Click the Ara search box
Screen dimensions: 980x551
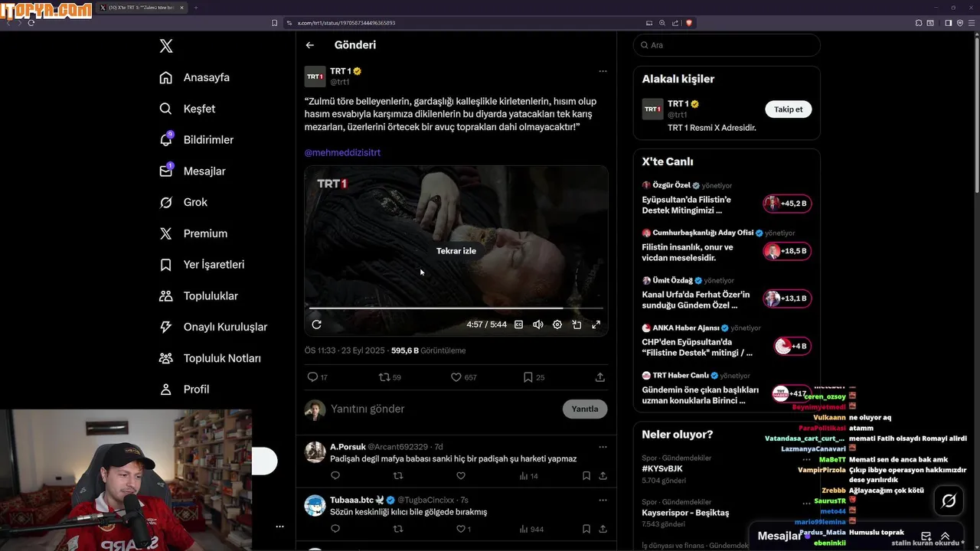[x=727, y=45]
